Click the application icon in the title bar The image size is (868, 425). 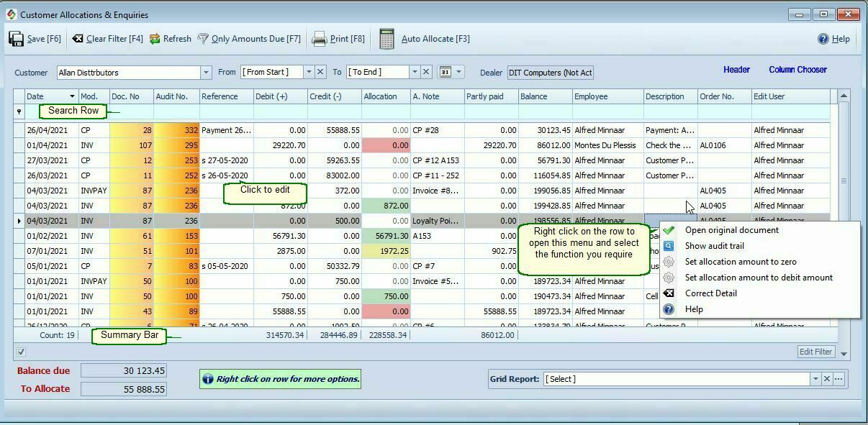[11, 14]
